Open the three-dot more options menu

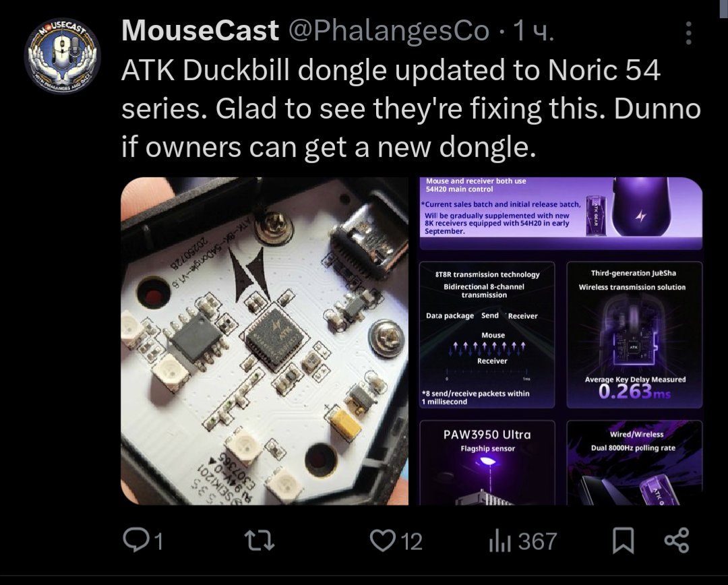click(688, 33)
